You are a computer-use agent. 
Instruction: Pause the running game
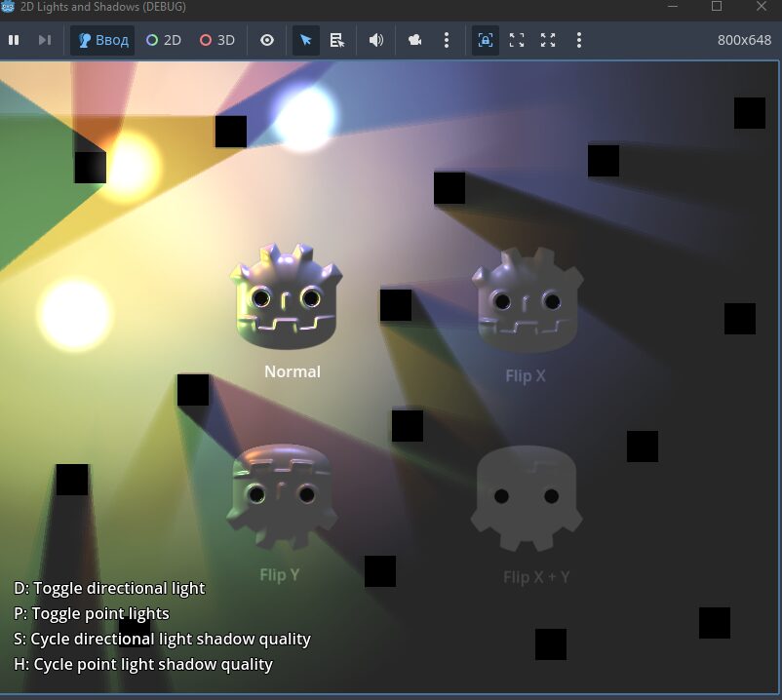(x=14, y=40)
